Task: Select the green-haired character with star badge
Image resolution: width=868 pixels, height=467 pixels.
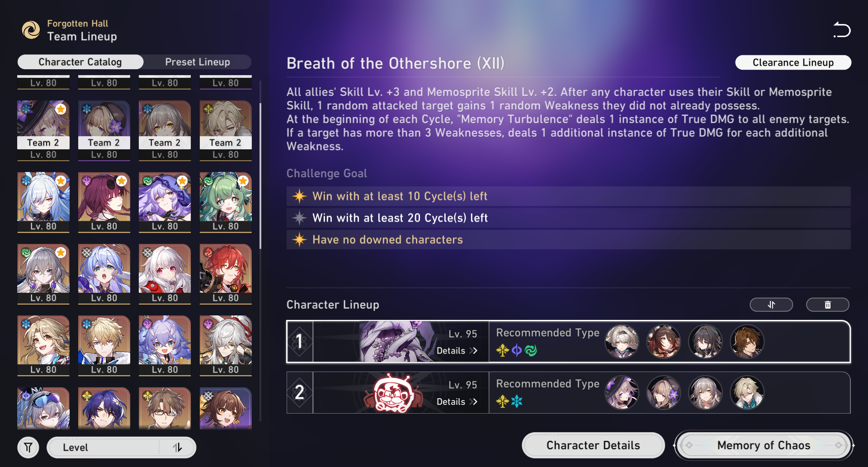Action: click(x=226, y=202)
